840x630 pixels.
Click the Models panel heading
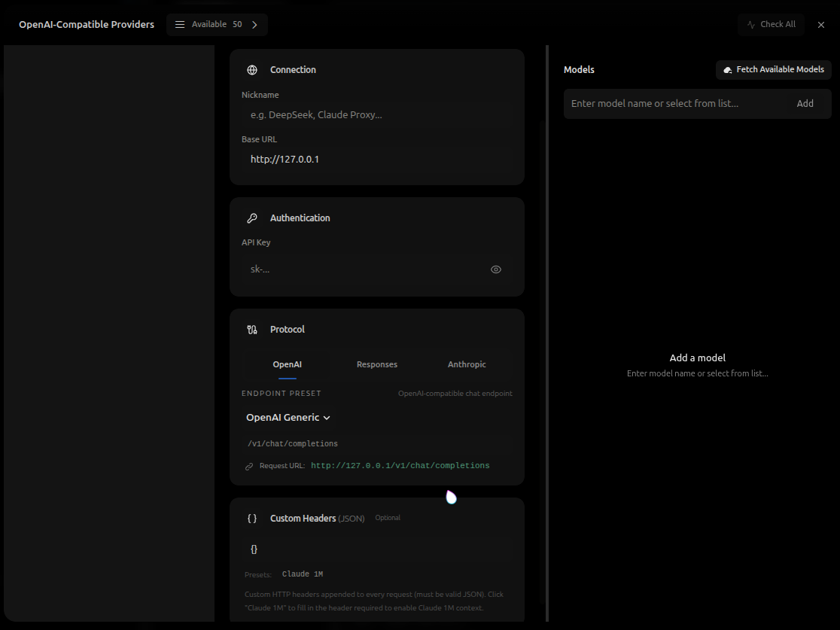tap(579, 70)
